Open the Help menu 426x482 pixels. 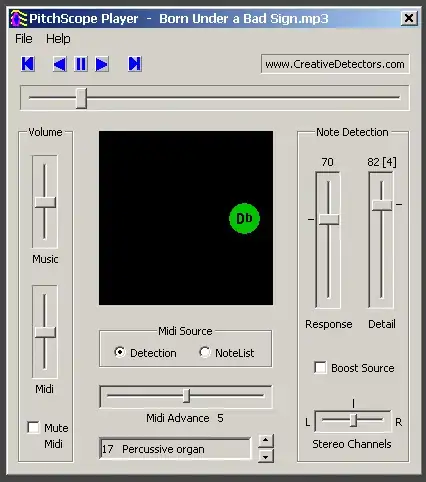pos(58,39)
